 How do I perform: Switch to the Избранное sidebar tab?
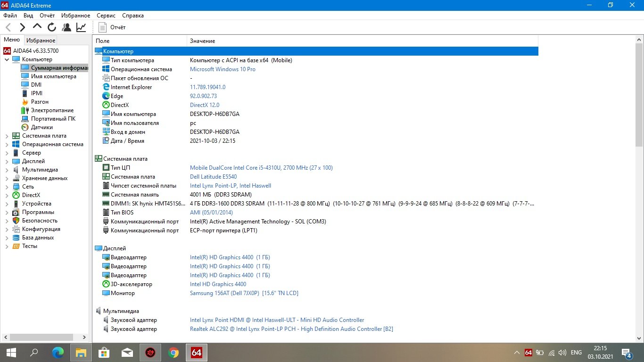coord(41,41)
